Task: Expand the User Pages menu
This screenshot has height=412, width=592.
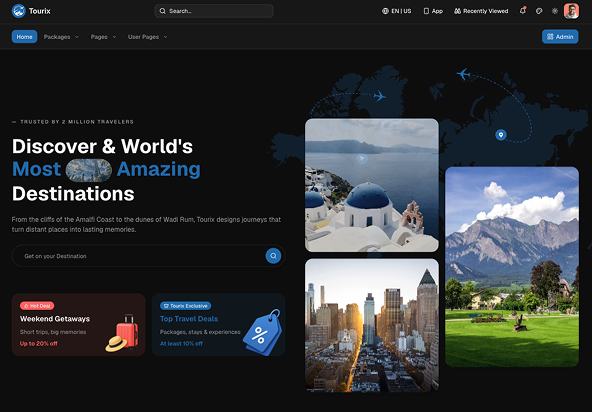Action: (x=148, y=37)
